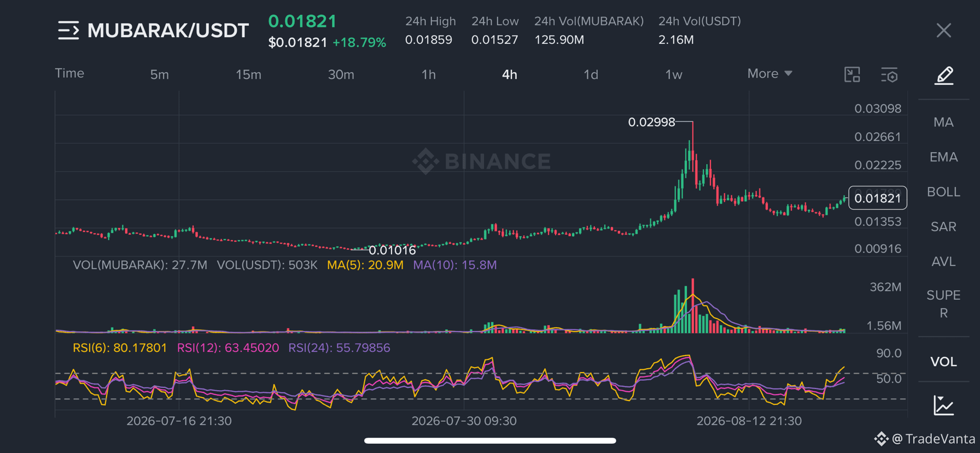Tap the RSI(12): 63.45020 label
The width and height of the screenshot is (980, 453).
227,348
